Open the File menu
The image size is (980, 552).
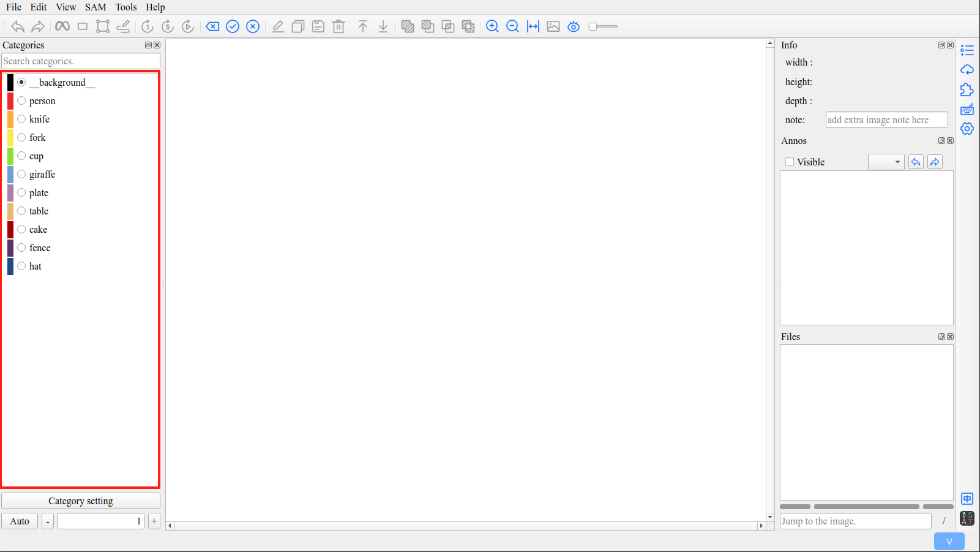[13, 7]
